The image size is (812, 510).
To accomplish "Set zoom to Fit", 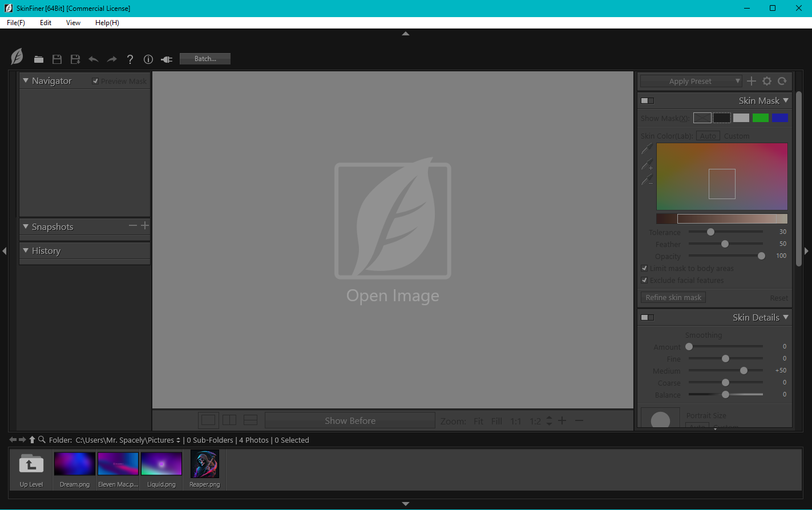I will pos(478,421).
